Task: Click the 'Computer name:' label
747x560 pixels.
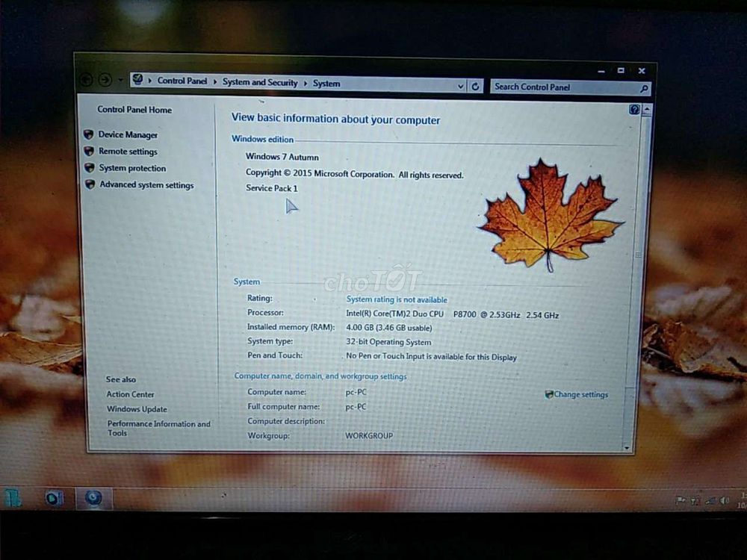Action: [x=277, y=392]
